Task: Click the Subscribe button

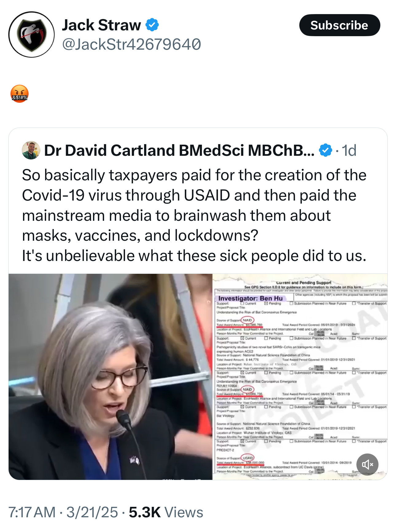Action: tap(340, 25)
